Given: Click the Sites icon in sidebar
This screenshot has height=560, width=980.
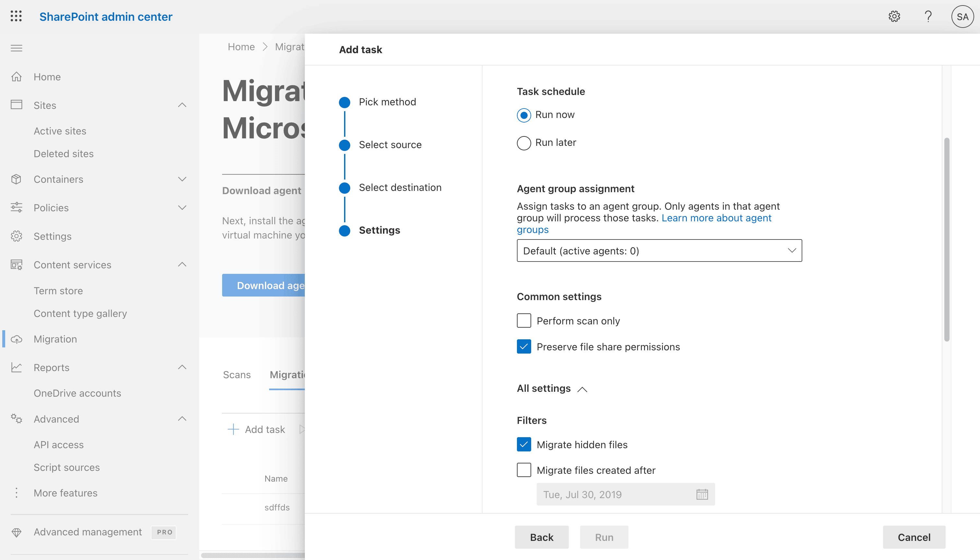Looking at the screenshot, I should coord(16,105).
